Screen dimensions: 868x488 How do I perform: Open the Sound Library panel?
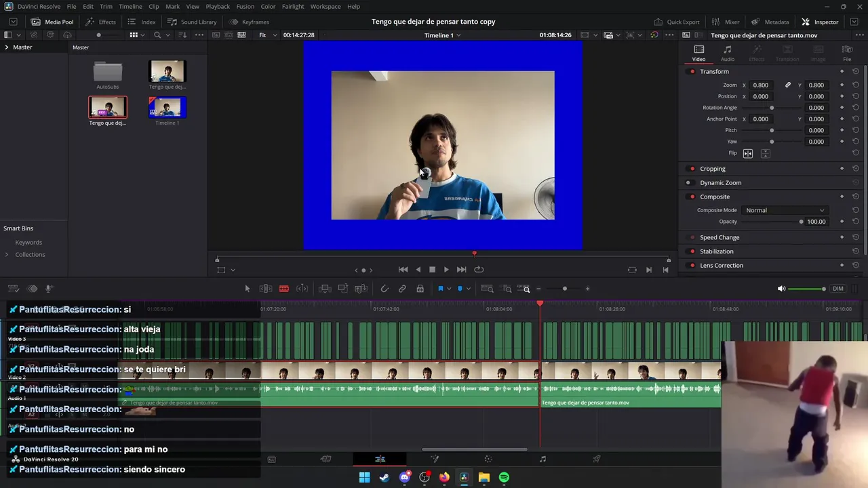point(191,22)
